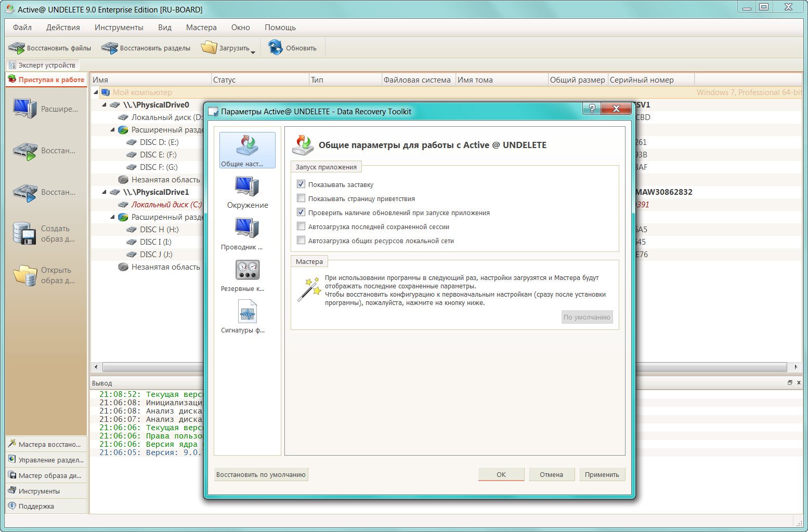This screenshot has height=532, width=808.
Task: Click the Мастер образа диска sidebar icon
Action: pos(12,475)
